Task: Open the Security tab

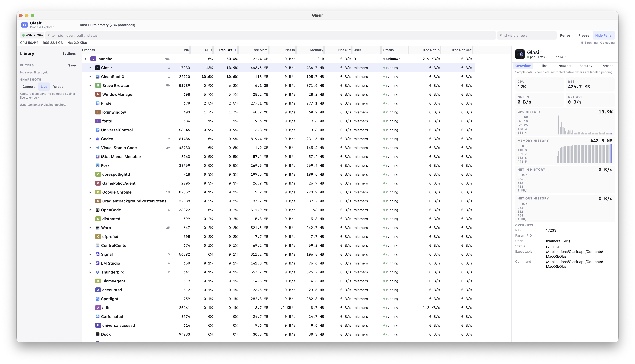Action: [x=585, y=66]
